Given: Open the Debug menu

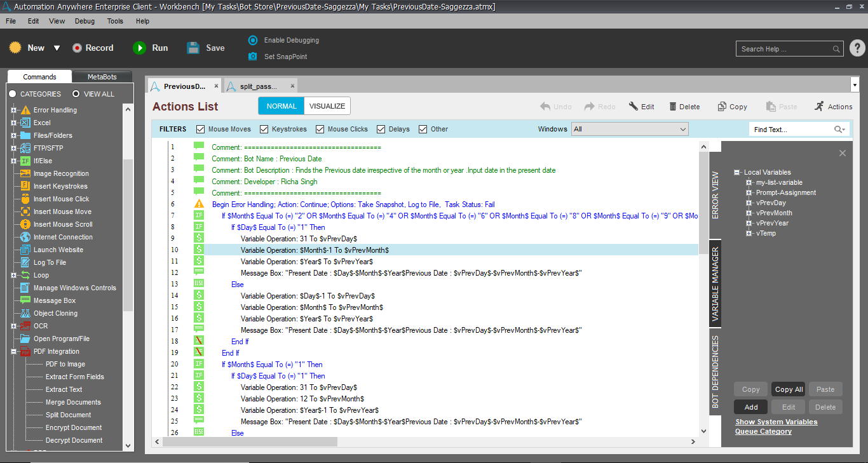Looking at the screenshot, I should tap(85, 21).
